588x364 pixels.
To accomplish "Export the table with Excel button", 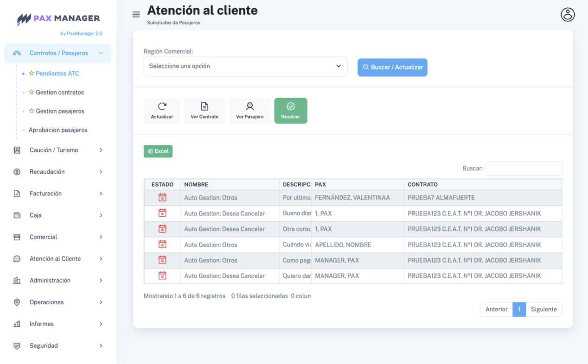I will 158,151.
